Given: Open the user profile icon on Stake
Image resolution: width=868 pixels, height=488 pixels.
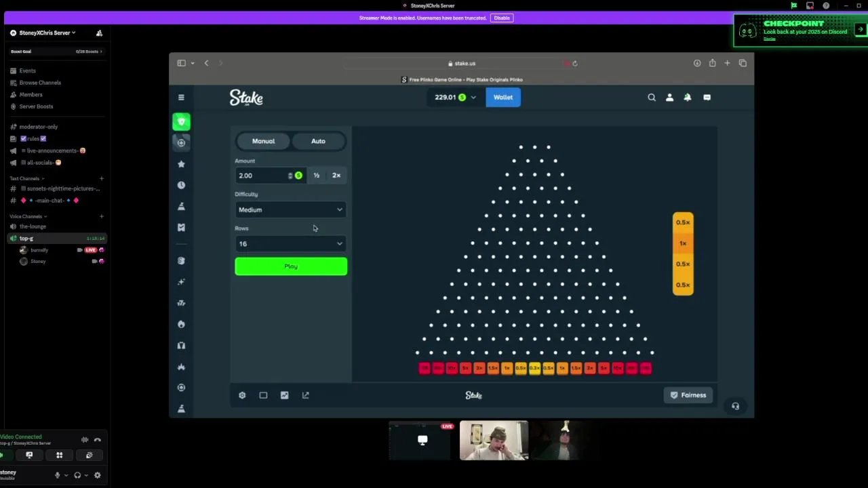Looking at the screenshot, I should [x=669, y=98].
